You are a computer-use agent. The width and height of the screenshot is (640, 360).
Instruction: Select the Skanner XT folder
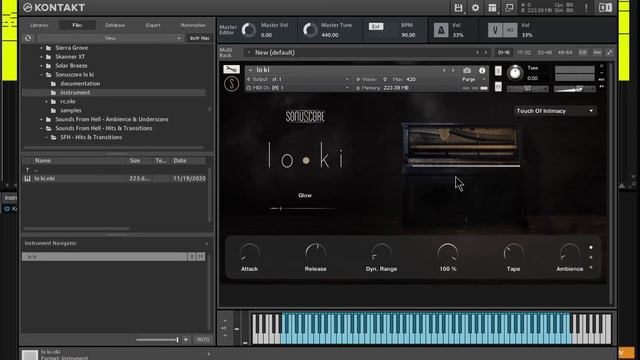(70, 57)
